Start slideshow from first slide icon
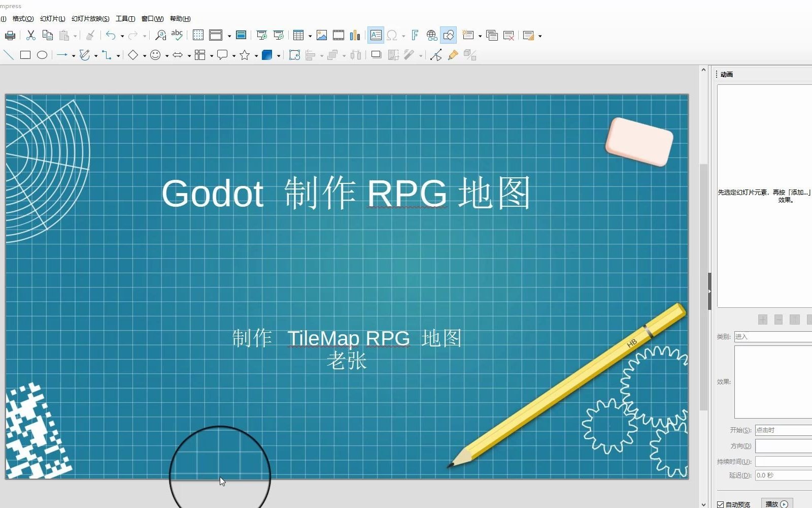 (261, 35)
